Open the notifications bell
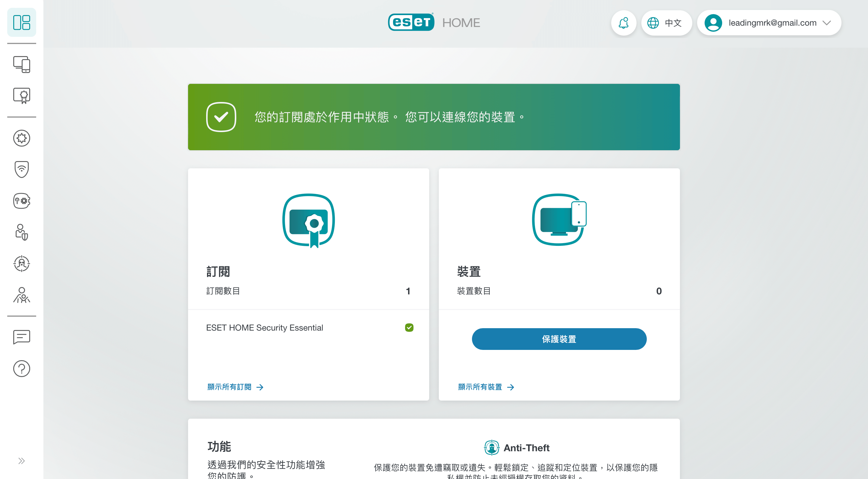Screen dimensions: 868x479 [623, 23]
